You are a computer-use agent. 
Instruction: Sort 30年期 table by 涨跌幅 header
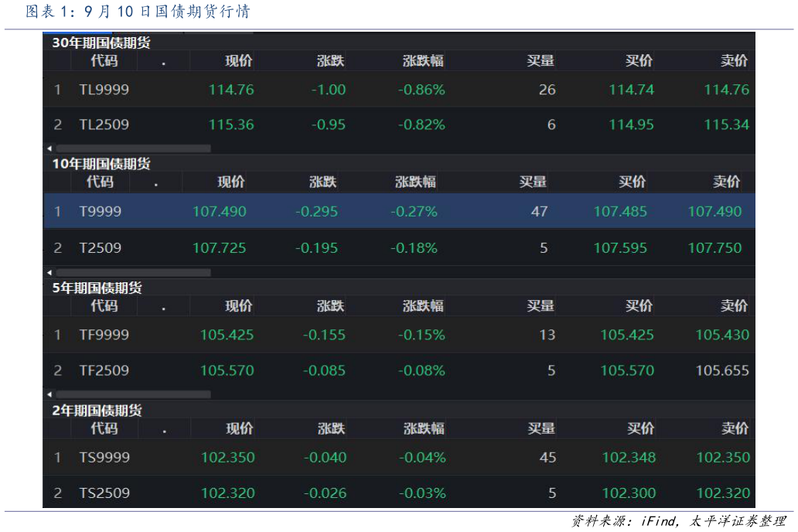click(423, 61)
